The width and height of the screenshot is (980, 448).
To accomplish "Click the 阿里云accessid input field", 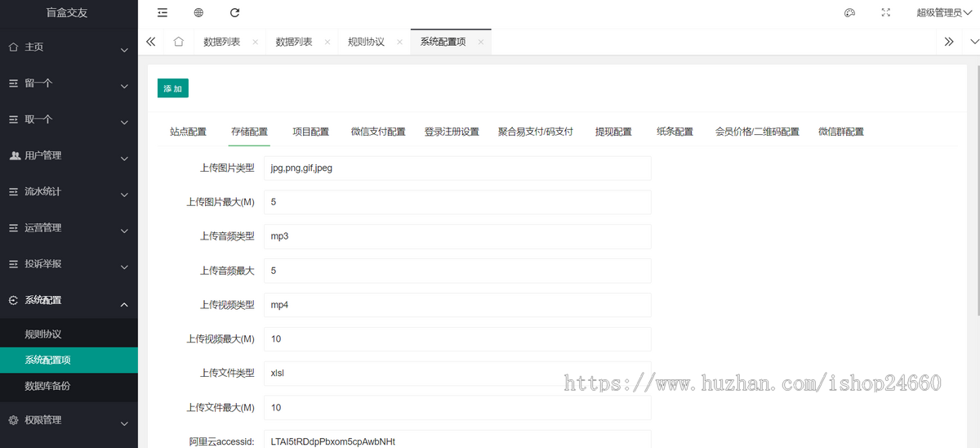I will pos(457,439).
